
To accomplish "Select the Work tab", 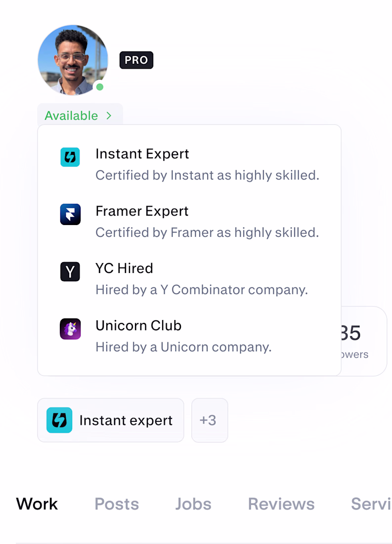I will (37, 504).
